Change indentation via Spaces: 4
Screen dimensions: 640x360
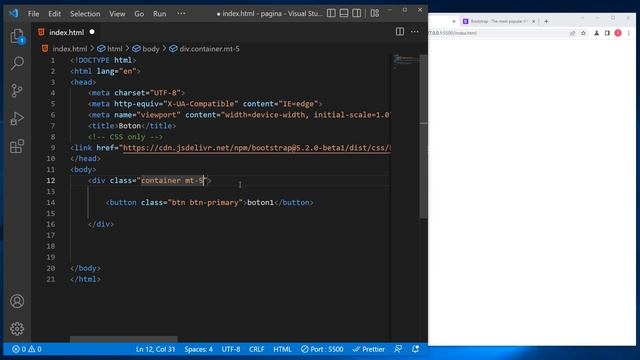(198, 349)
